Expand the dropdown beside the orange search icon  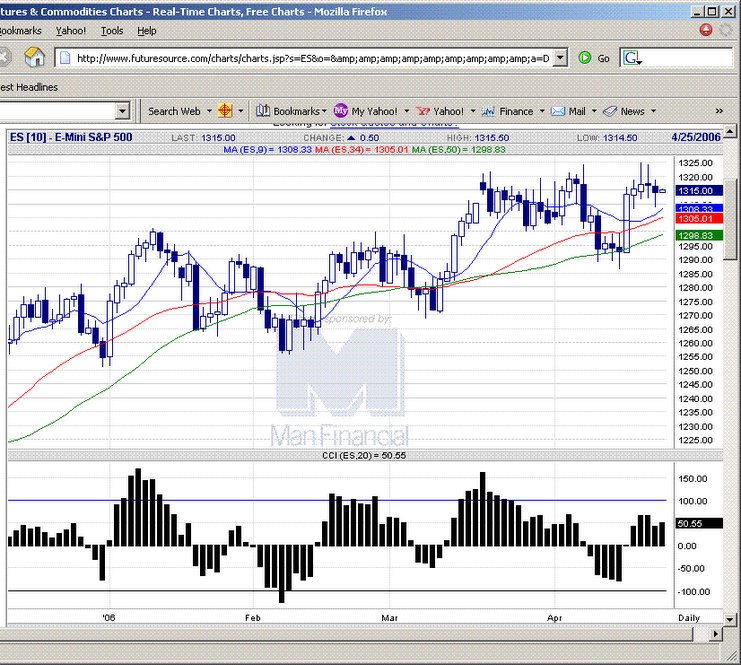point(241,111)
